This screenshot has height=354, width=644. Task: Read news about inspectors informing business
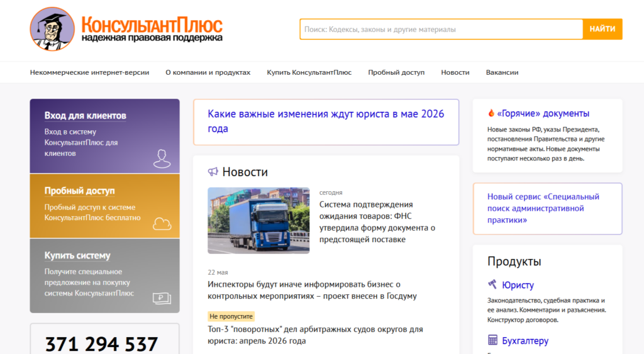point(312,290)
